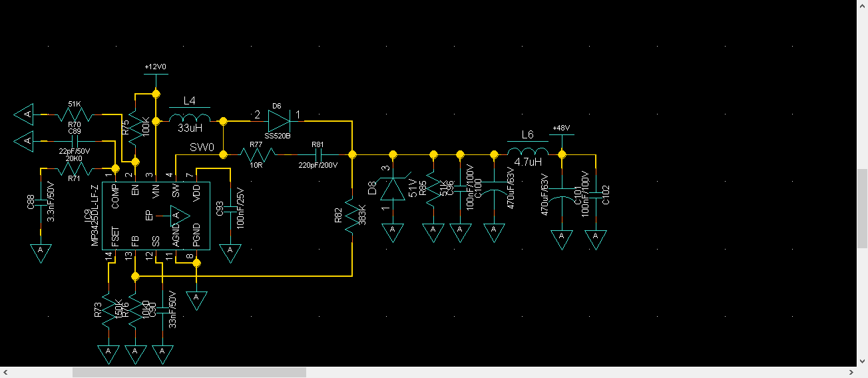
Task: Click the D6 SS520B diode symbol
Action: [279, 121]
